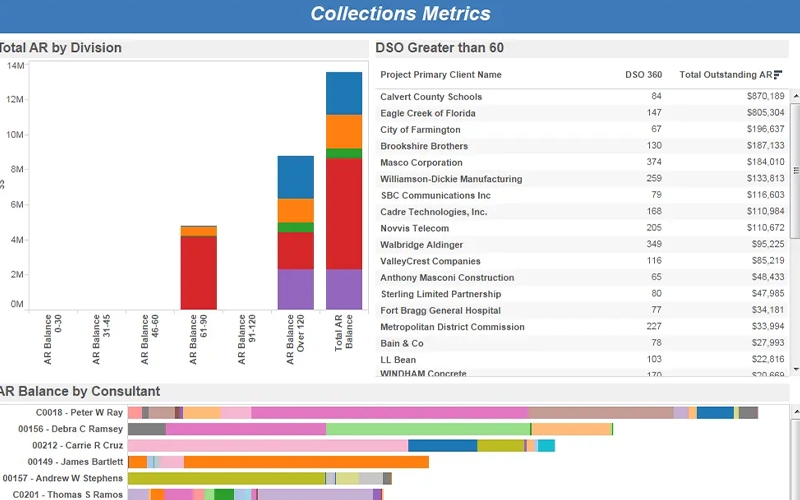
Task: Click DSO value 374 for Masco Corporation
Action: click(x=654, y=162)
